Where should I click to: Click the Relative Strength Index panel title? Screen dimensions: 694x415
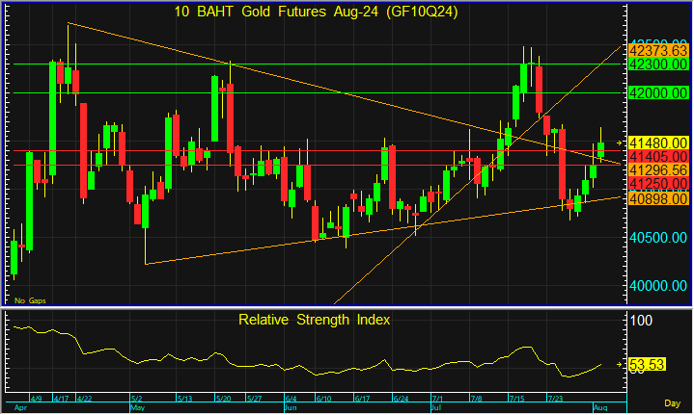314,319
